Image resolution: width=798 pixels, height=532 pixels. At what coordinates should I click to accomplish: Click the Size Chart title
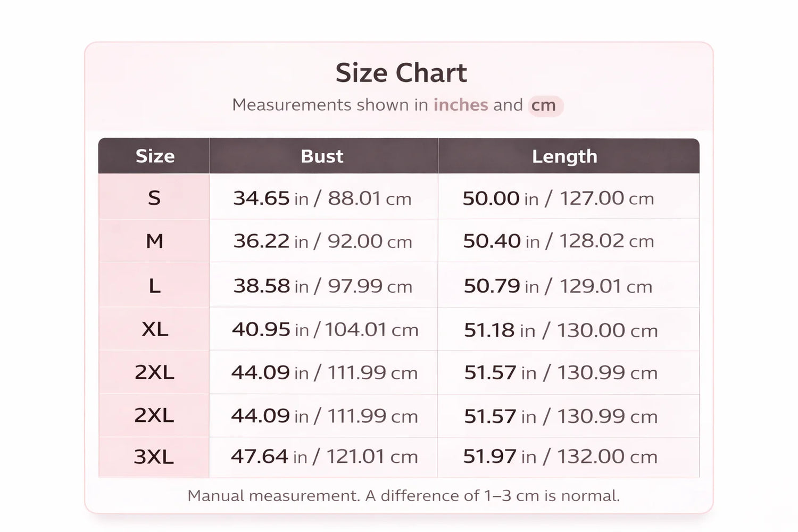click(401, 73)
